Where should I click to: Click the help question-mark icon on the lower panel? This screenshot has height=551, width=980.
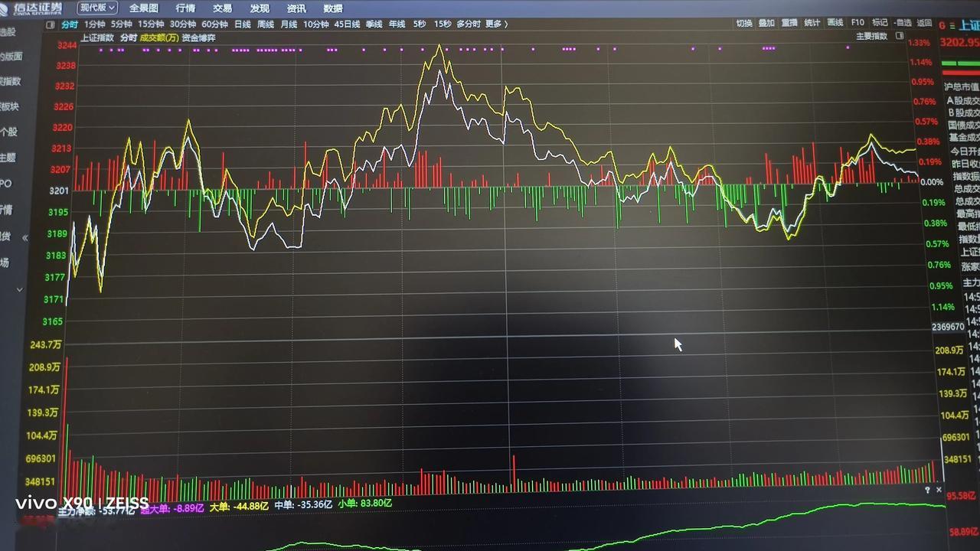click(927, 490)
